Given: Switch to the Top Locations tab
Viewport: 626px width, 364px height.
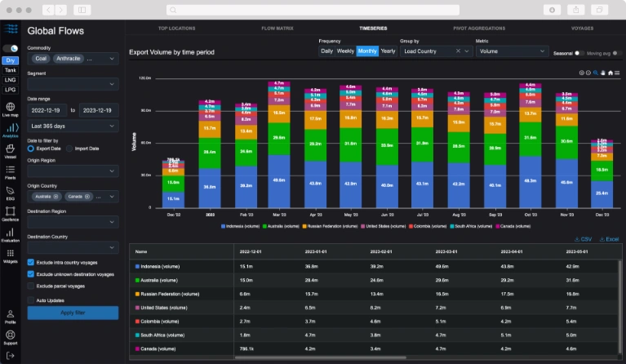Looking at the screenshot, I should (x=177, y=29).
